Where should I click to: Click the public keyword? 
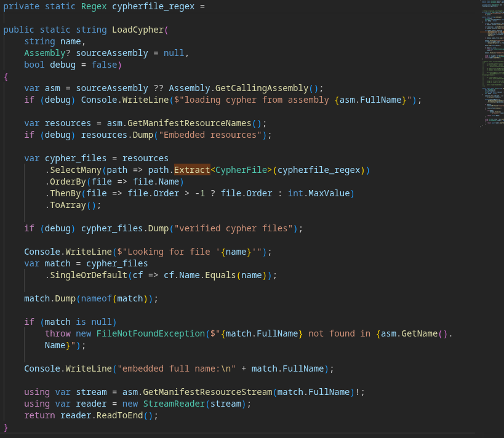click(18, 30)
